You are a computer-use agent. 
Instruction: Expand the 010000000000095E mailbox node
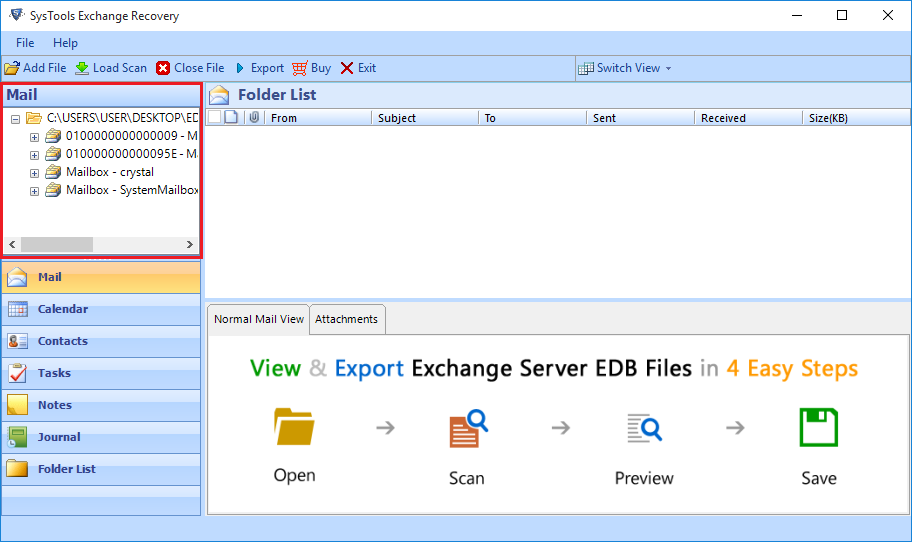click(34, 155)
